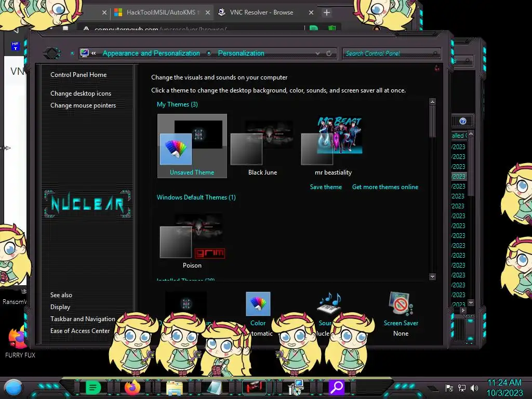
Task: Open Appearance and Personalization breadcrumb
Action: point(151,54)
